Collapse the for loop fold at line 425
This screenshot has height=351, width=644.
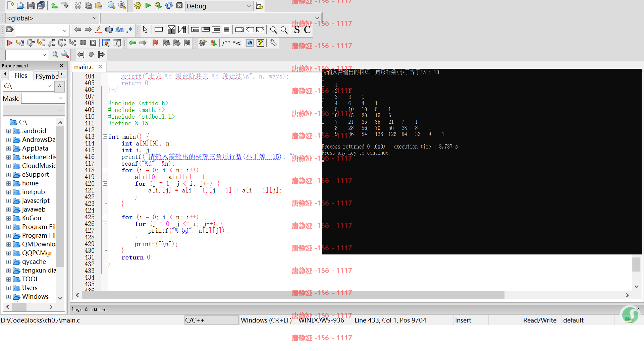tap(105, 217)
